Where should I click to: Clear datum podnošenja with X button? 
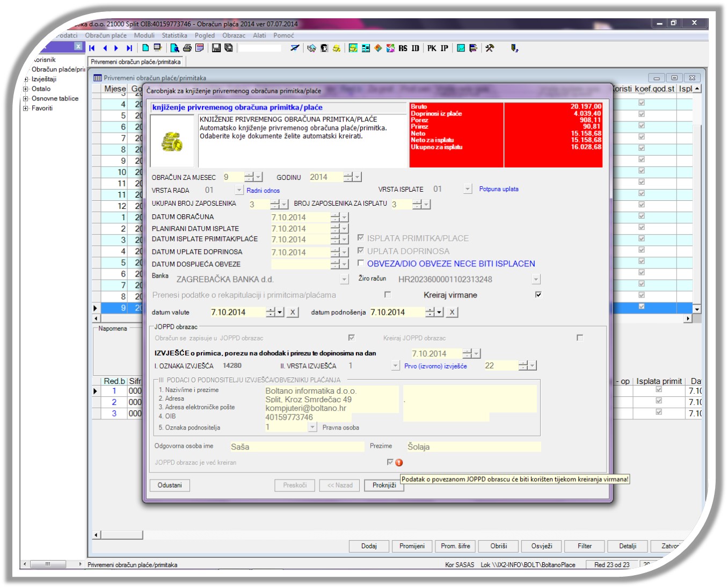(x=452, y=312)
